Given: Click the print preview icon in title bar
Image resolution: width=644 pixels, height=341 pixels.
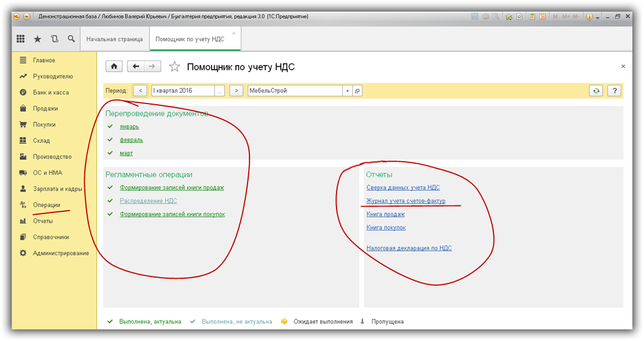Looking at the screenshot, I should [x=496, y=16].
